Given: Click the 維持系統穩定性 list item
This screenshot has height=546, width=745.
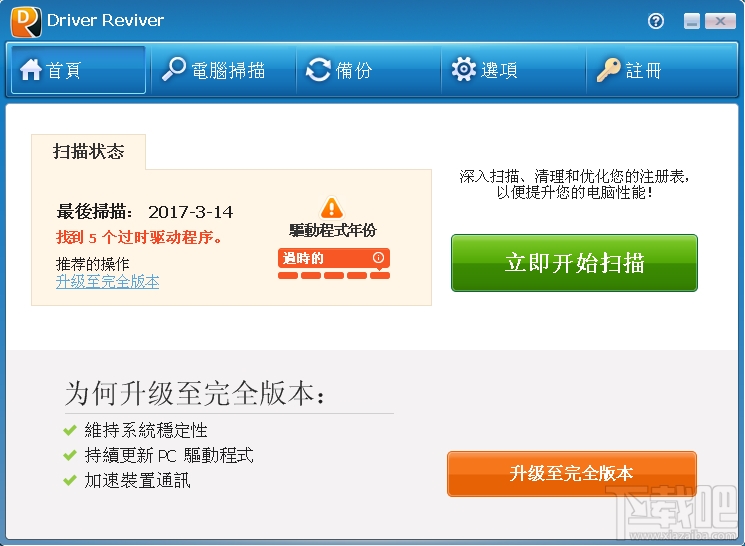Looking at the screenshot, I should 146,431.
